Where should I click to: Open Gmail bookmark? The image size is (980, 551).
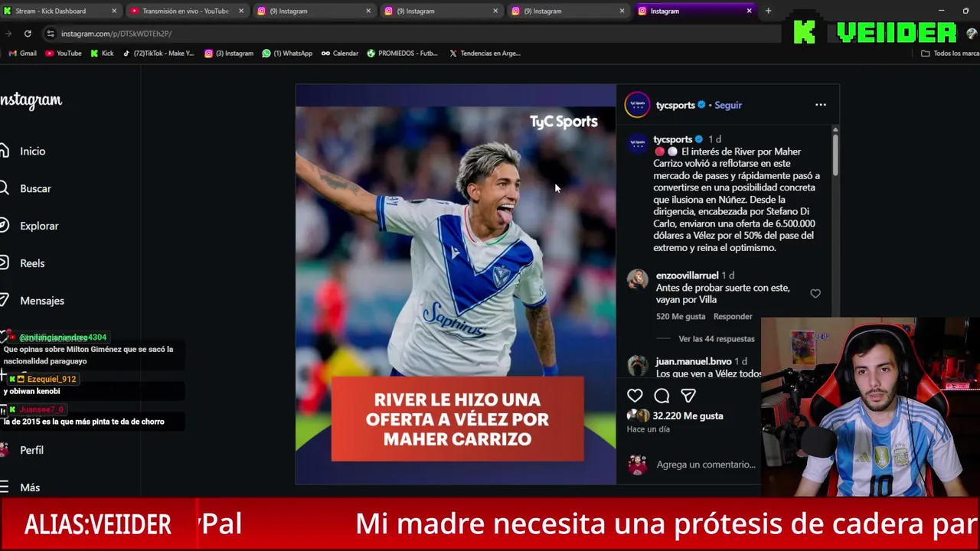pyautogui.click(x=22, y=54)
